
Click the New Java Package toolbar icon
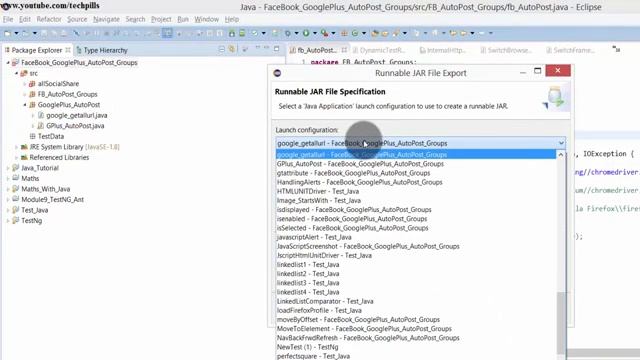click(x=344, y=33)
